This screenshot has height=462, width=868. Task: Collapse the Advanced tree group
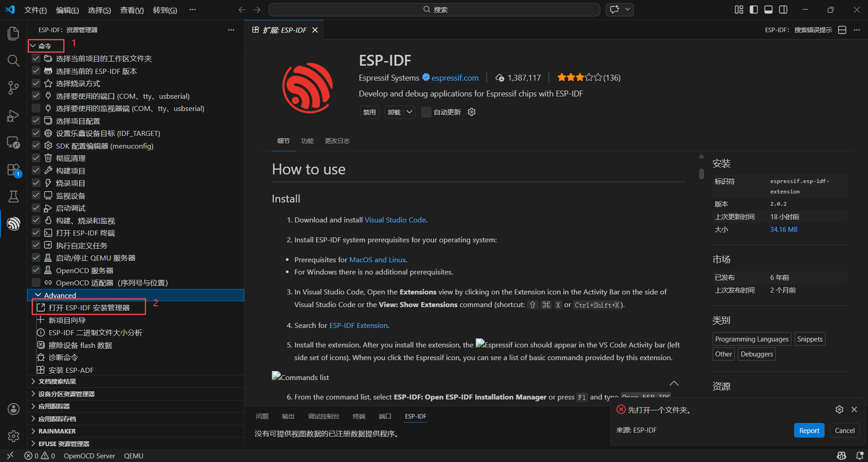[38, 295]
